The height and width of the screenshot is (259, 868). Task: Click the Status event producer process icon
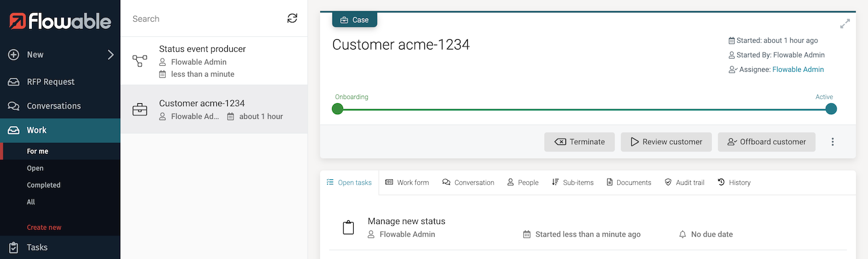[x=140, y=61]
